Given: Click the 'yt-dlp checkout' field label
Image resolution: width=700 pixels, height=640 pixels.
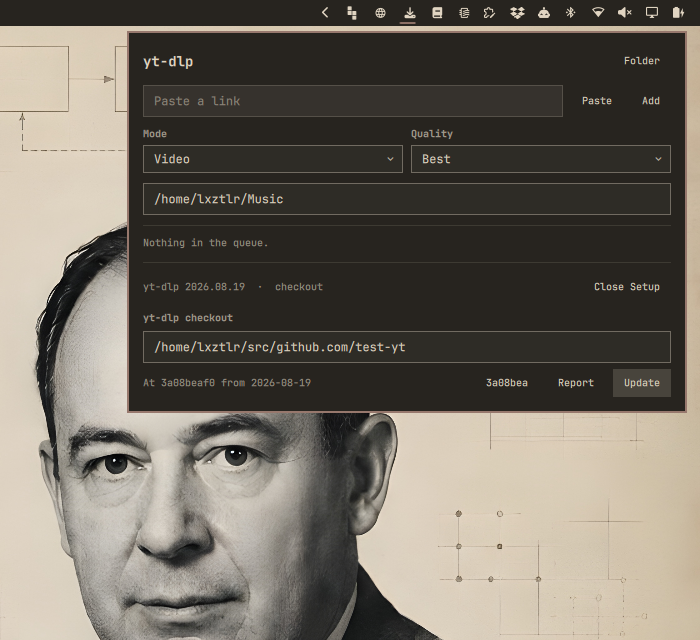Looking at the screenshot, I should [x=188, y=318].
